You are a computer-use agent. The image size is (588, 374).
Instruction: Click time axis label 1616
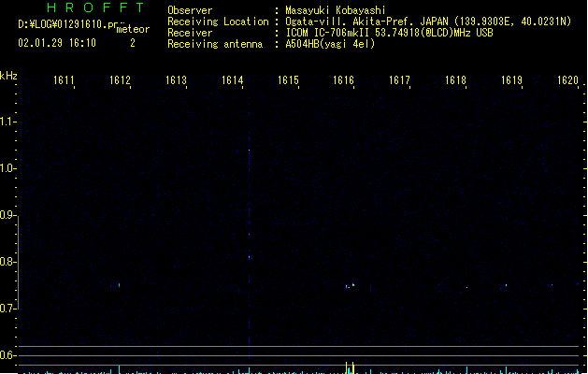pyautogui.click(x=343, y=80)
